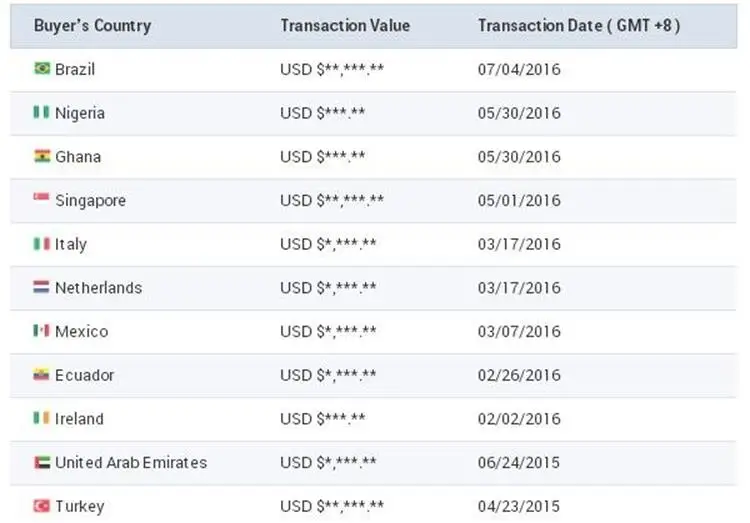Click the Singapore flag icon
750x523 pixels.
(x=42, y=200)
